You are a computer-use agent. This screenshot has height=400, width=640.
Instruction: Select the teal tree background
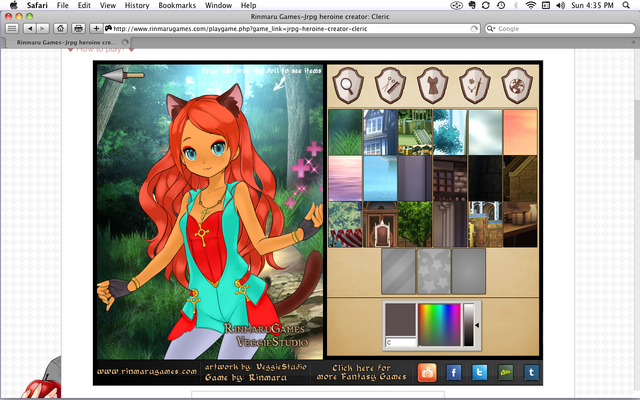[x=450, y=132]
